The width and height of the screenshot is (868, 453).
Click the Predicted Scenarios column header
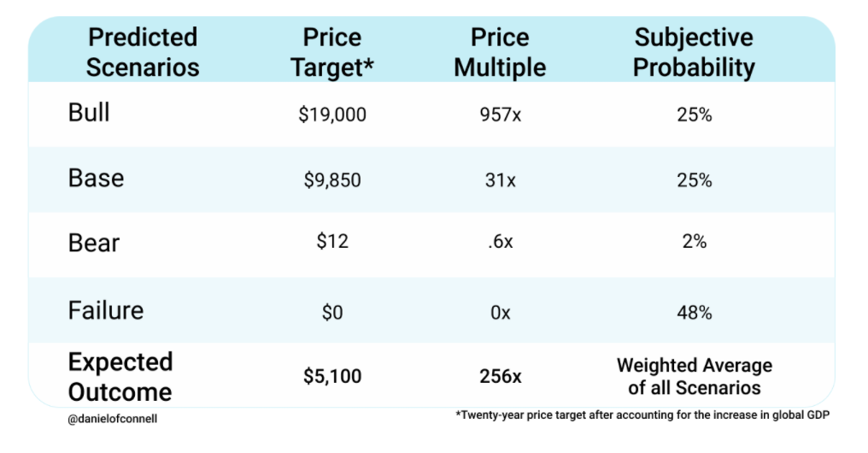coord(144,52)
